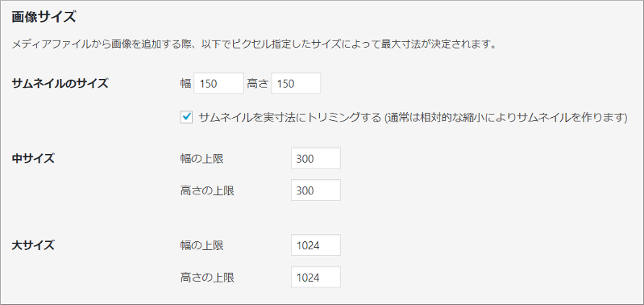Click the description text about メディアファイル
644x305 pixels.
(x=255, y=44)
